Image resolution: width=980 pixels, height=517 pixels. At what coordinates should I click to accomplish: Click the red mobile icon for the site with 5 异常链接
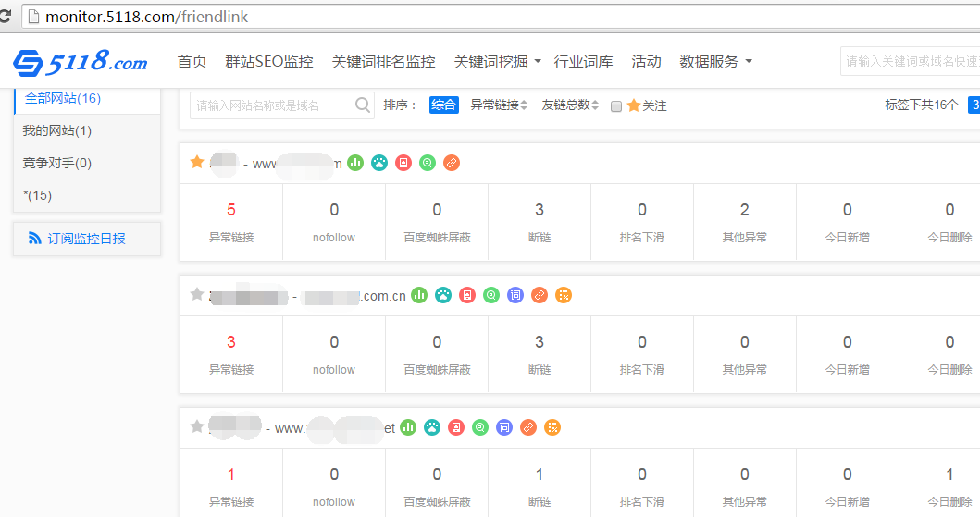[x=403, y=163]
